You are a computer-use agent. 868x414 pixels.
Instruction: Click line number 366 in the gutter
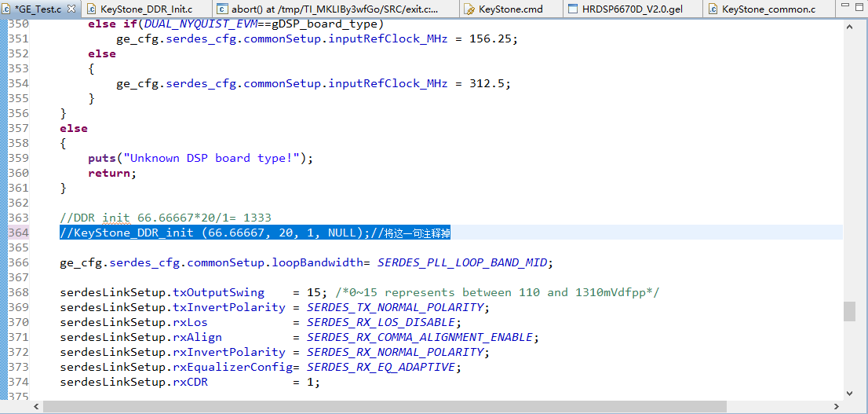18,262
